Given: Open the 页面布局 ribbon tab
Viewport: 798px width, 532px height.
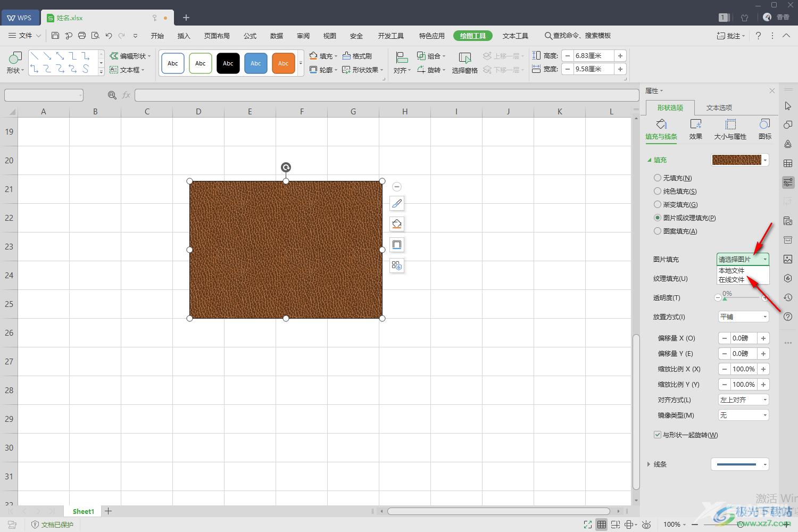Looking at the screenshot, I should (x=217, y=36).
